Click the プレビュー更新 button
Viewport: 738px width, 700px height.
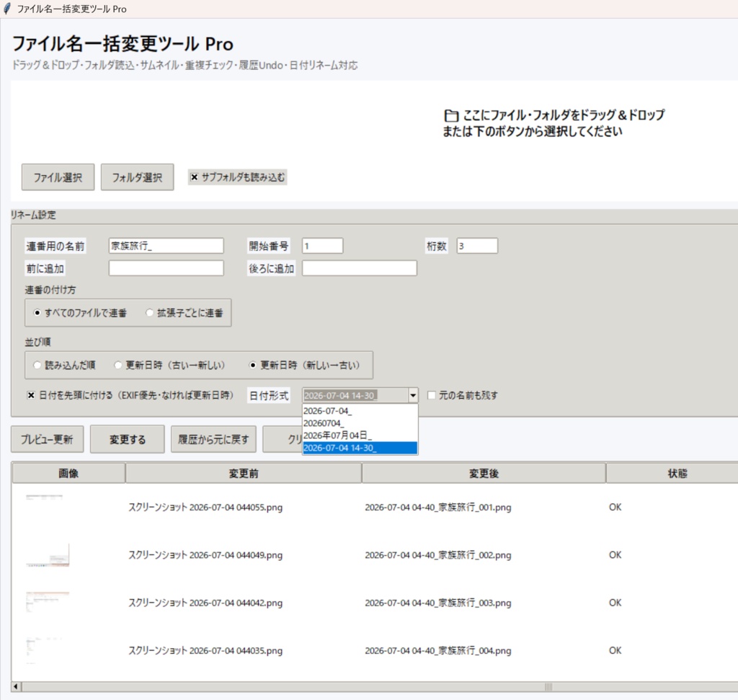[47, 439]
